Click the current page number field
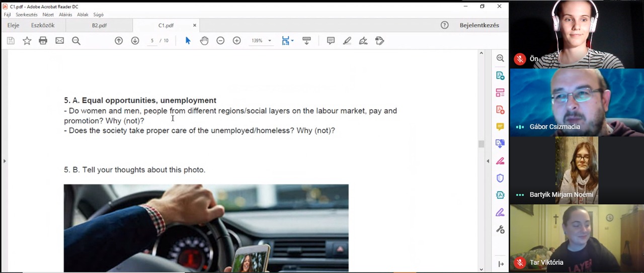The height and width of the screenshot is (273, 644). coord(152,41)
